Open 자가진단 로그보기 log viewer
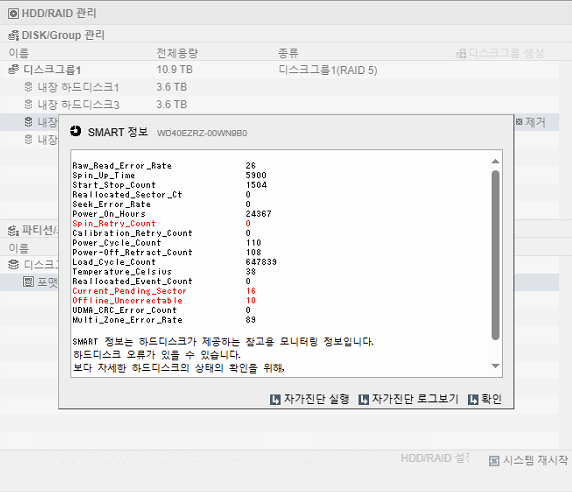Image resolution: width=572 pixels, height=492 pixels. pos(408,399)
